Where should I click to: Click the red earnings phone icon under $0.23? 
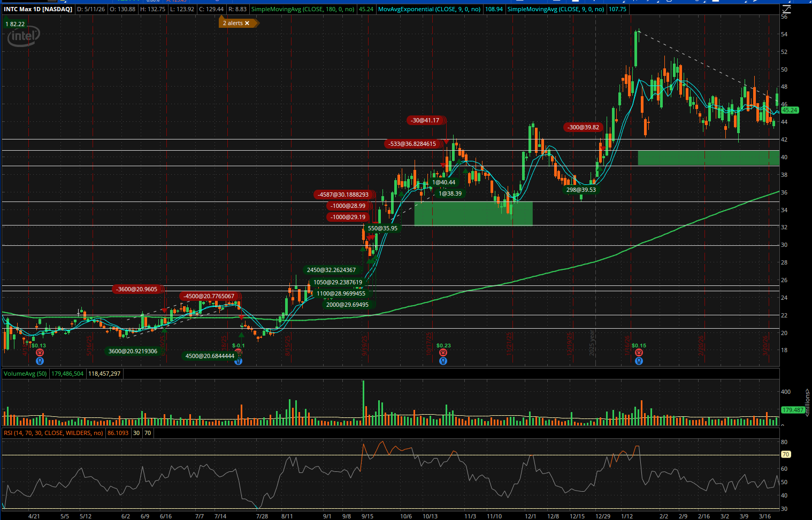point(443,353)
